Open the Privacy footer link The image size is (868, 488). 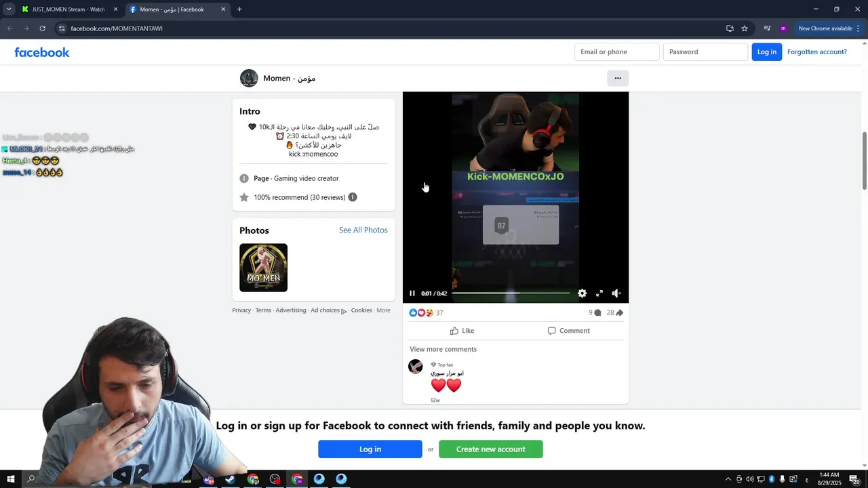point(241,310)
